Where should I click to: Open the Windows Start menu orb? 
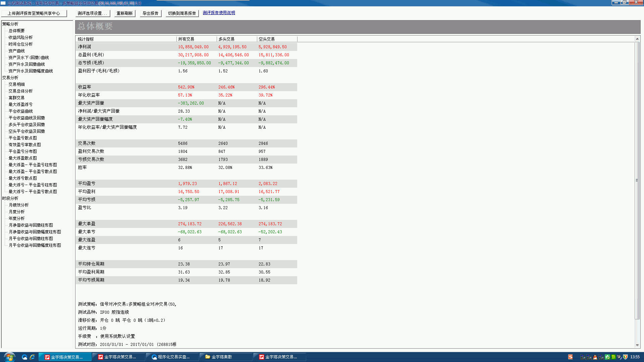coord(9,357)
